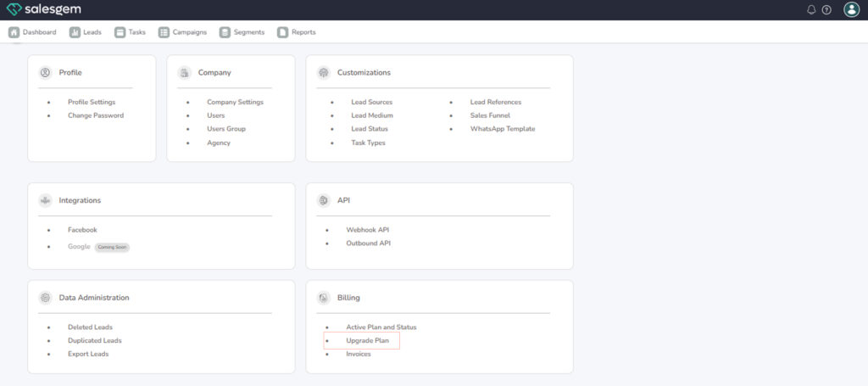This screenshot has height=386, width=868.
Task: Open the Upgrade Plan link
Action: coord(367,340)
